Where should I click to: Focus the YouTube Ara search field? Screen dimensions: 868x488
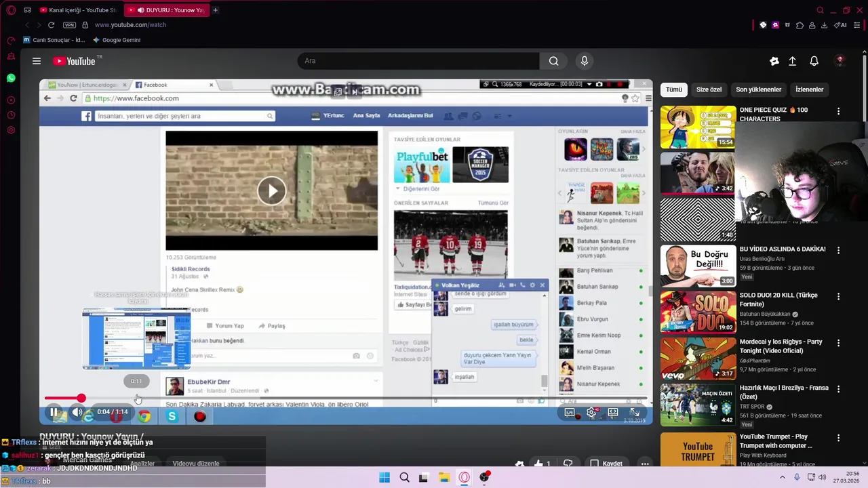tap(418, 61)
